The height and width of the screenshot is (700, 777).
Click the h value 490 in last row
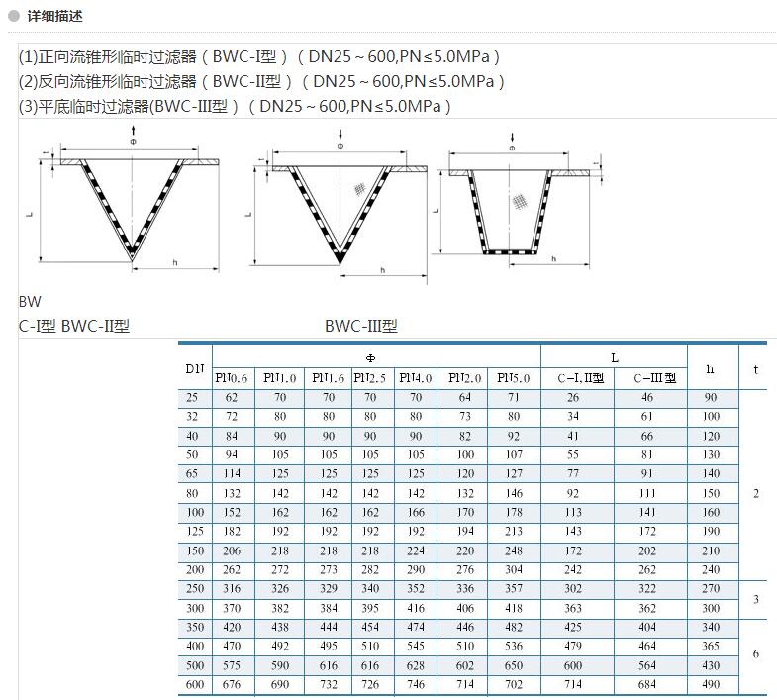point(711,684)
